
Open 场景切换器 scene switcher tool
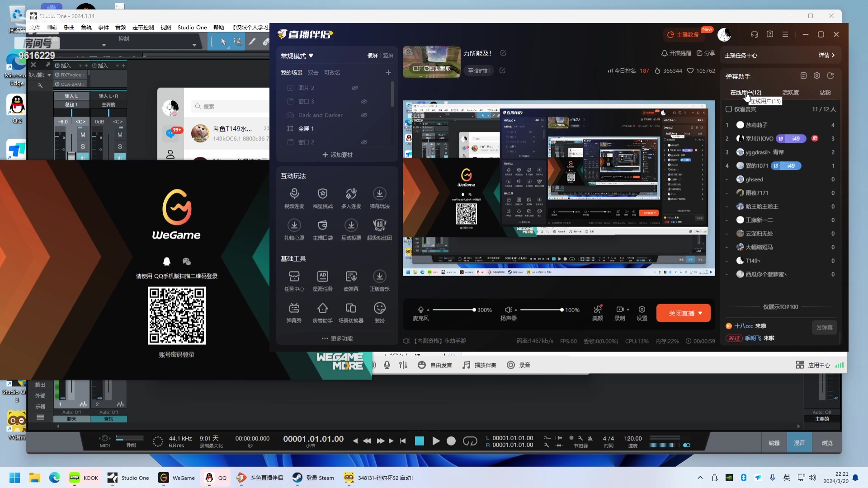pyautogui.click(x=351, y=313)
